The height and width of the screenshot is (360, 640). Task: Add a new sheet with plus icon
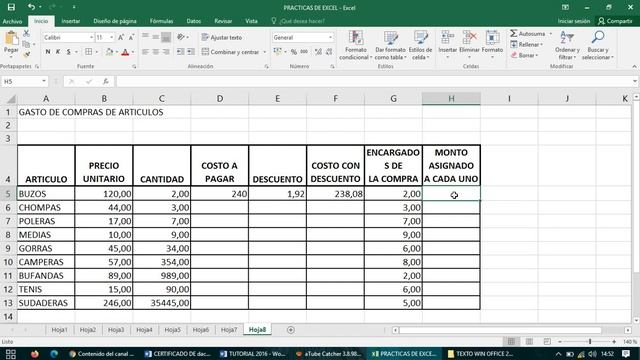coord(291,330)
